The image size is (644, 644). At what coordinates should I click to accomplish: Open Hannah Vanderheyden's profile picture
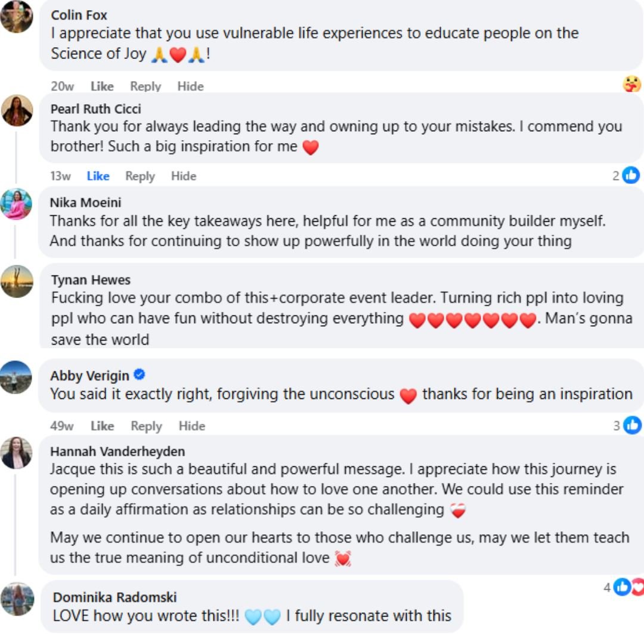click(16, 453)
